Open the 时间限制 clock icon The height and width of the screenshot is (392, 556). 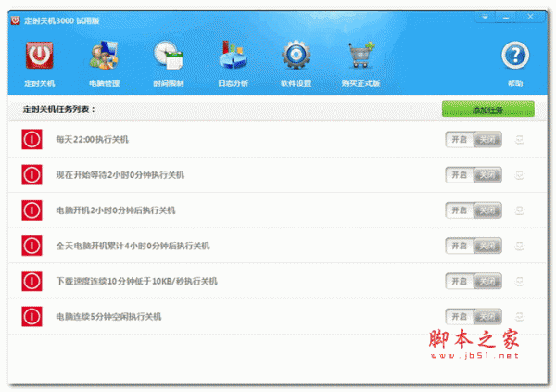tap(169, 55)
